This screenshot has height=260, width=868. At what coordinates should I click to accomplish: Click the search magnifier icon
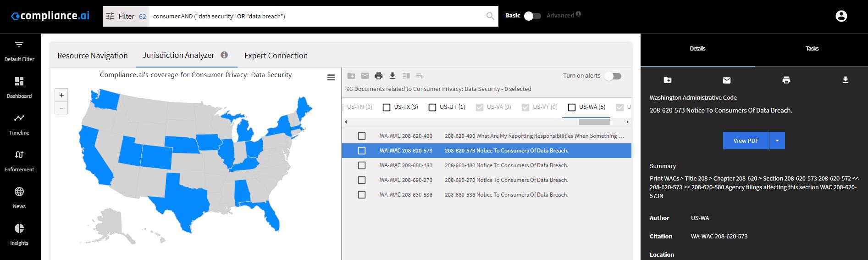point(490,16)
